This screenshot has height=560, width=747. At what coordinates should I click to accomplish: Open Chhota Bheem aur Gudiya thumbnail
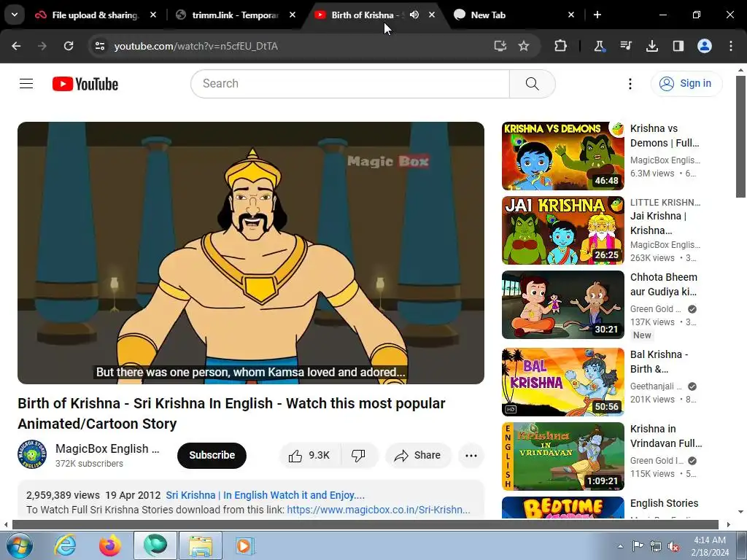[562, 305]
